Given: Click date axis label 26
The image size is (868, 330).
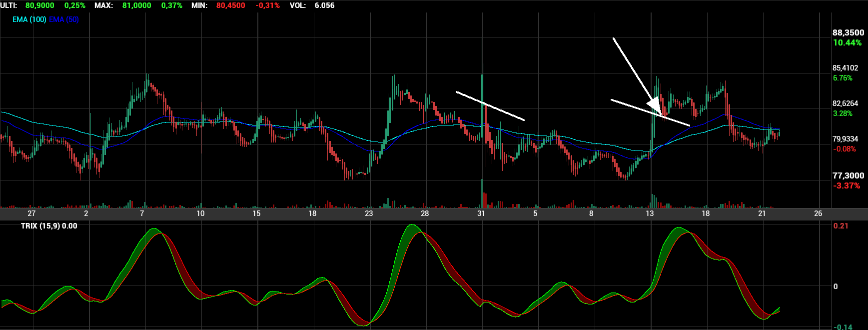Looking at the screenshot, I should point(818,213).
